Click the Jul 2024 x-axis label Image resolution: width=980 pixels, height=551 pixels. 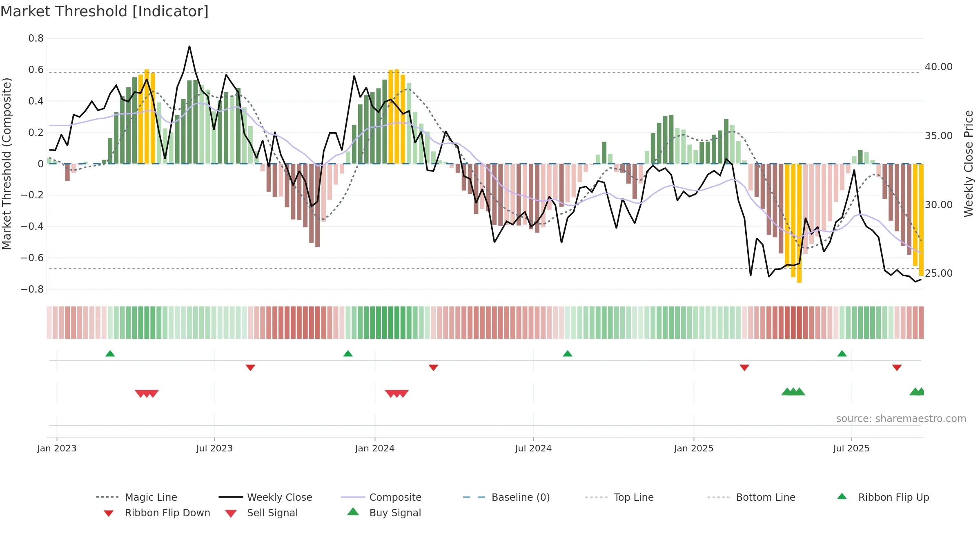click(x=533, y=448)
